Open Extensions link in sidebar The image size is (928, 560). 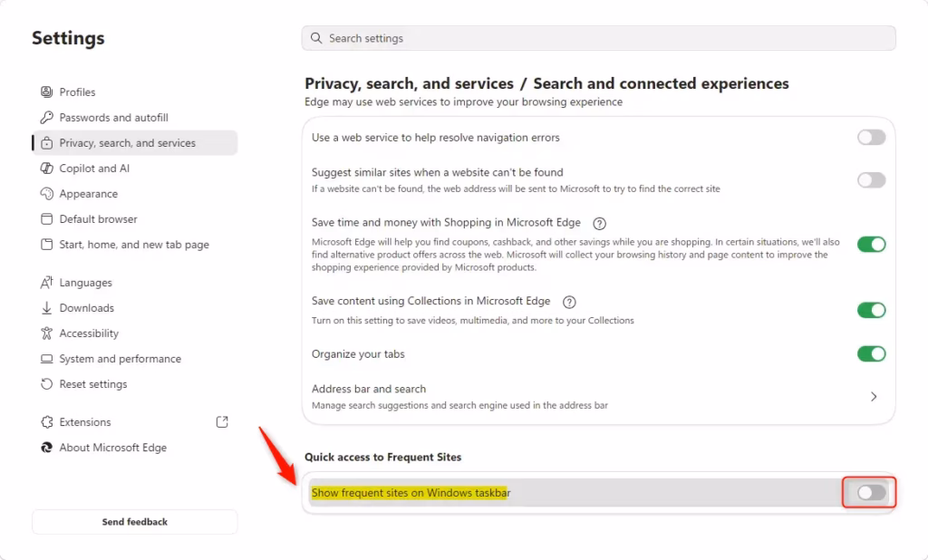pos(135,422)
